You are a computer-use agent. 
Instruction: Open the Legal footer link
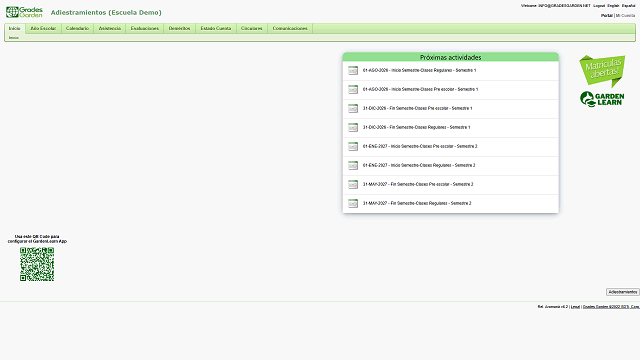pyautogui.click(x=575, y=307)
